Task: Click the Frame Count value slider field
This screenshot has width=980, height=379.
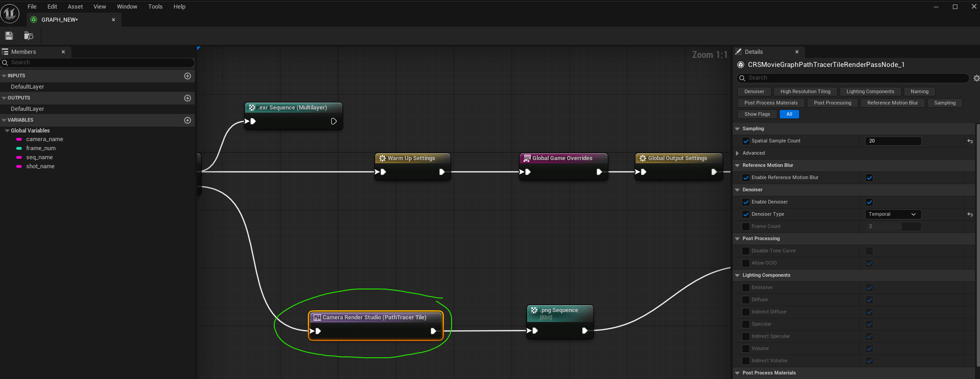Action: coord(893,227)
